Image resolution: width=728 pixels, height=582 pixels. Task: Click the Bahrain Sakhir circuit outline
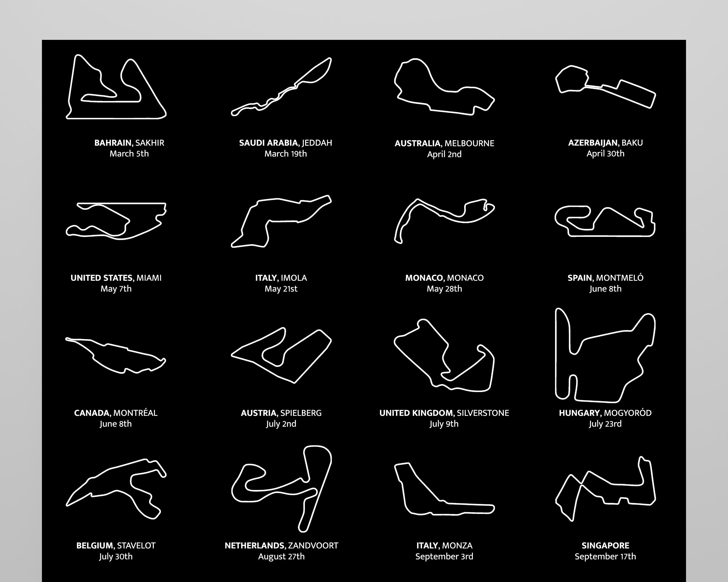116,87
